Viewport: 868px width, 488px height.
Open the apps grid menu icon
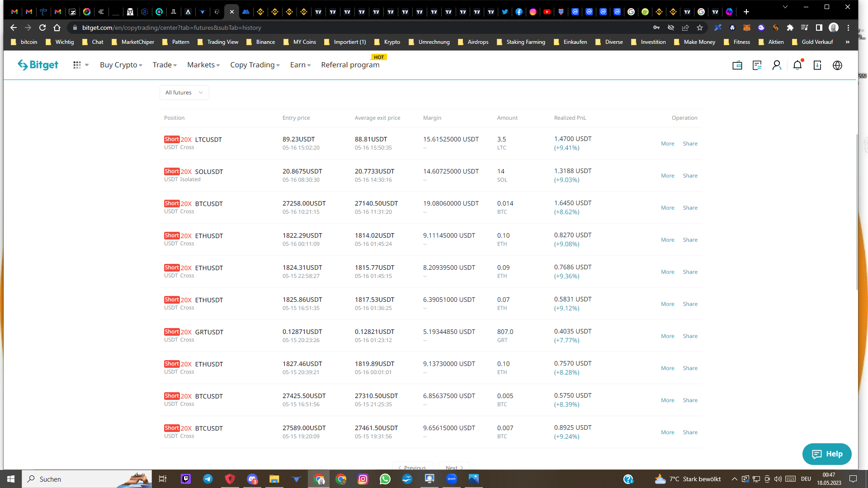pyautogui.click(x=77, y=65)
